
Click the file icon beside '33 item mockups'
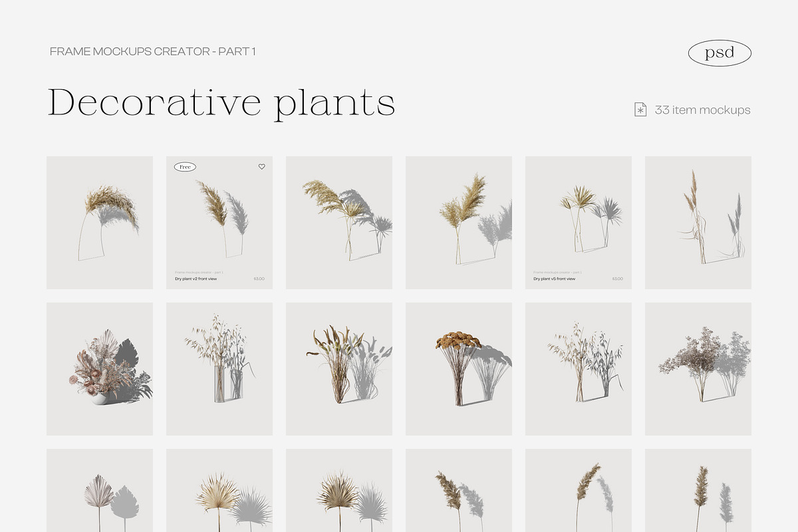click(x=640, y=110)
